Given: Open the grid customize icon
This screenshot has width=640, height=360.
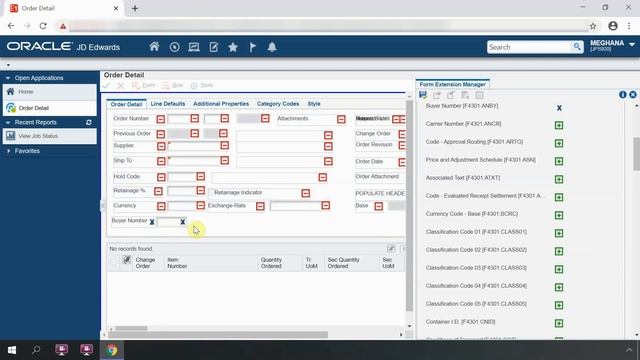Looking at the screenshot, I should [391, 248].
